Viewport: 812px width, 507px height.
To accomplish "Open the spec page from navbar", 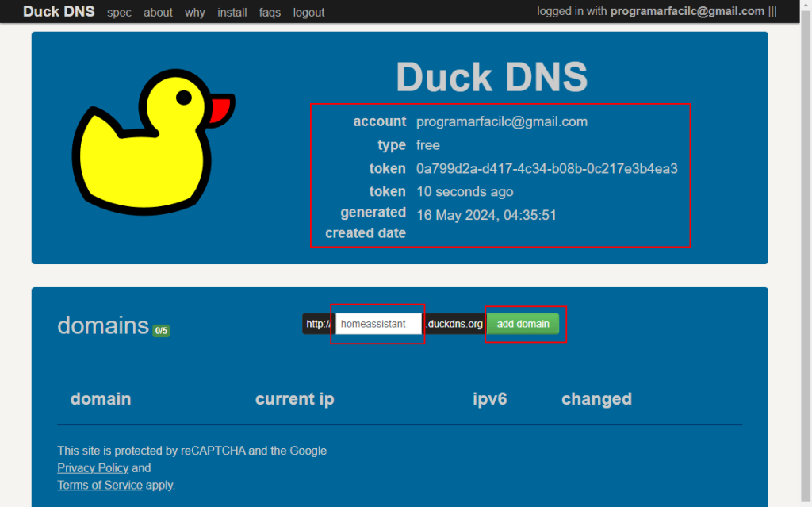I will 119,13.
